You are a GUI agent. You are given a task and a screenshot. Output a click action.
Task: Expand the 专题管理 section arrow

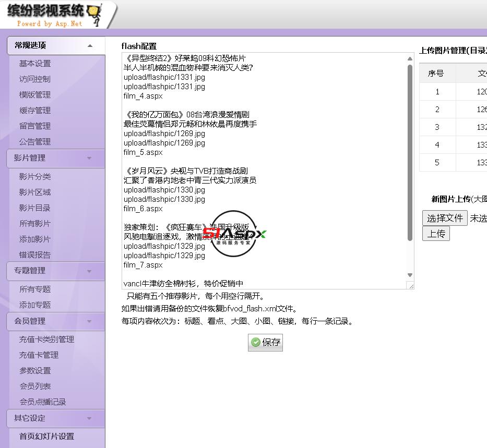pyautogui.click(x=89, y=271)
